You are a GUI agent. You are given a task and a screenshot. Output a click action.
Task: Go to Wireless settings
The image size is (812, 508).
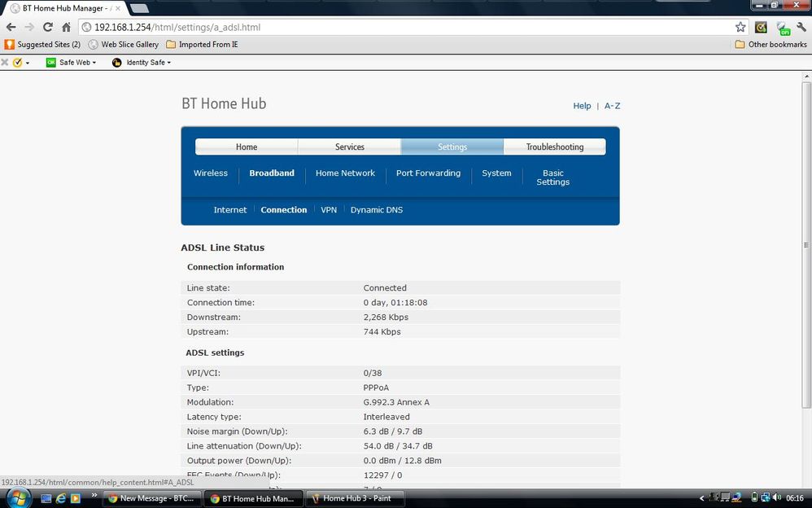pyautogui.click(x=210, y=173)
